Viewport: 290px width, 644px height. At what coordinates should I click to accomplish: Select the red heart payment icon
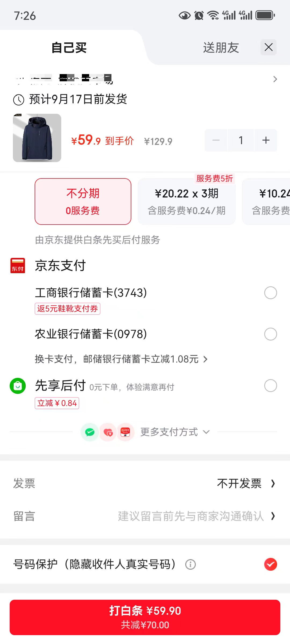[108, 432]
